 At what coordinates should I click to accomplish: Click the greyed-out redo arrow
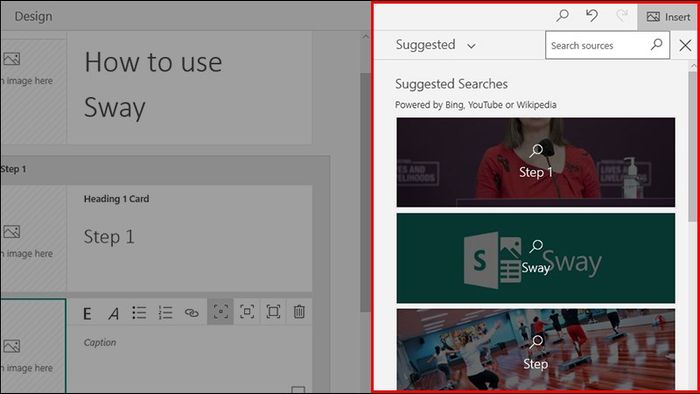pos(622,16)
